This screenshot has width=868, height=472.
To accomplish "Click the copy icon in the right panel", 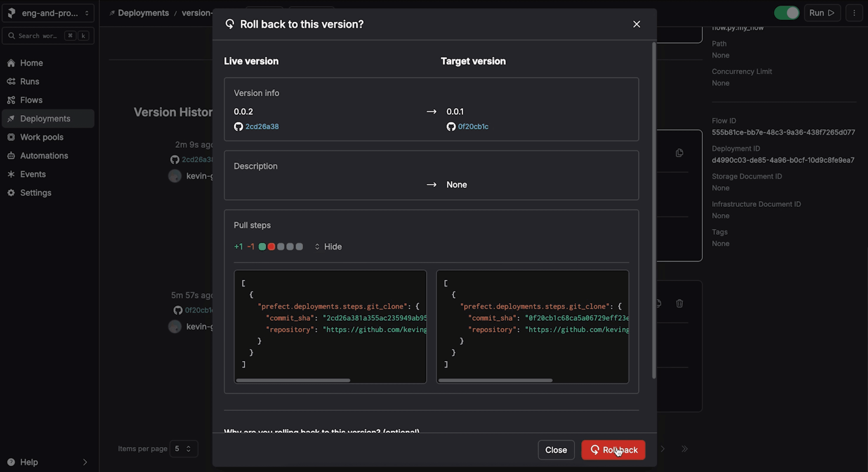I will (679, 153).
